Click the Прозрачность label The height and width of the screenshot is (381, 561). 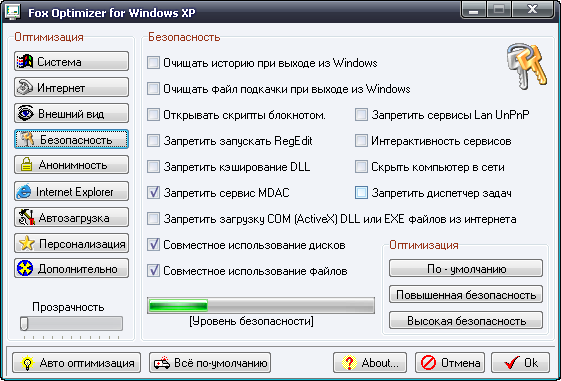68,307
